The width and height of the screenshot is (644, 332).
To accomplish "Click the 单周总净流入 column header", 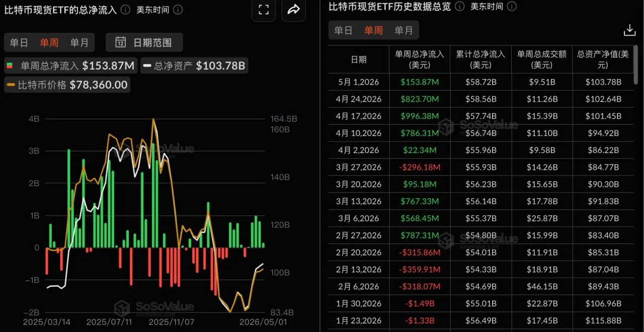I will pyautogui.click(x=420, y=59).
